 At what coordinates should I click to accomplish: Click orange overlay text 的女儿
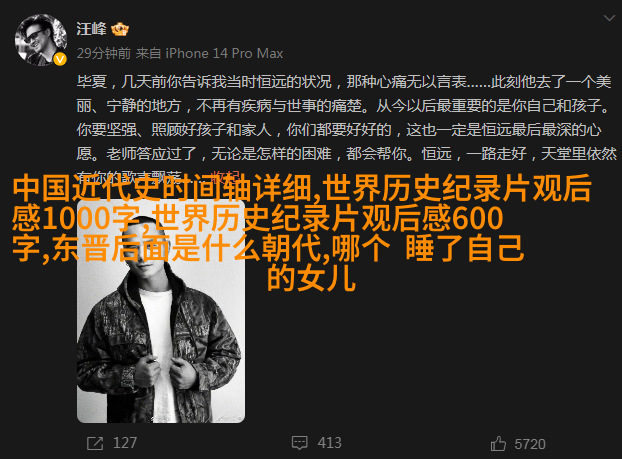click(x=311, y=278)
